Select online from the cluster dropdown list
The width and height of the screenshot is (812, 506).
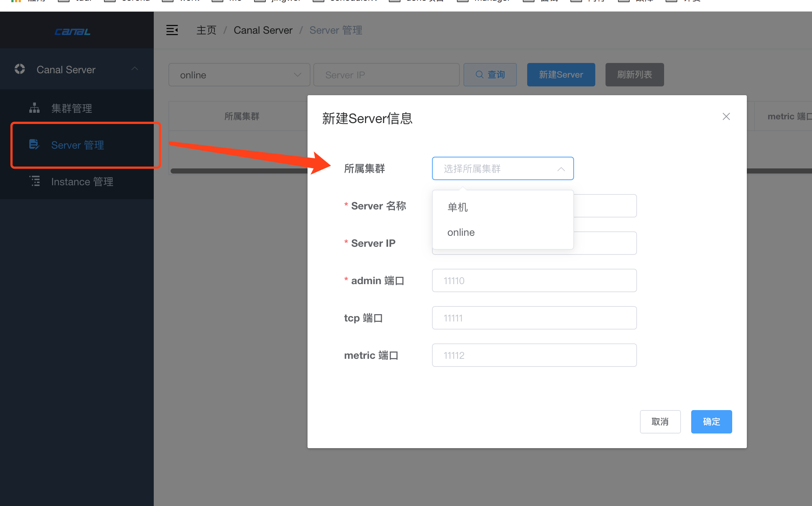pyautogui.click(x=461, y=232)
